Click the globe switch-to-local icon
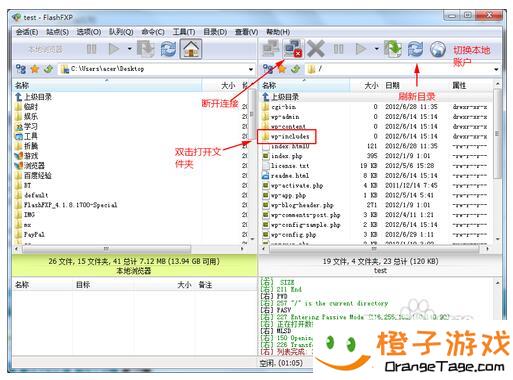This screenshot has height=380, width=513. 438,49
